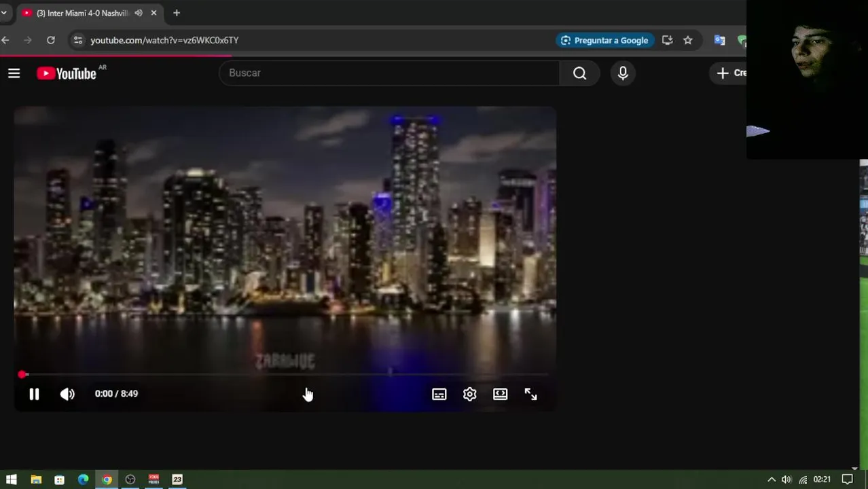Open the Windows Start menu

[12, 479]
